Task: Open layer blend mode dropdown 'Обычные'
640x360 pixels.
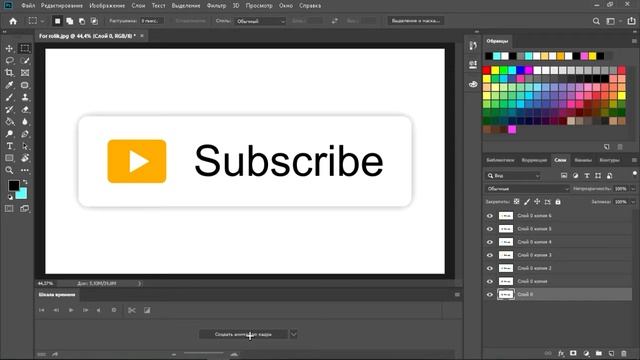Action: point(527,189)
